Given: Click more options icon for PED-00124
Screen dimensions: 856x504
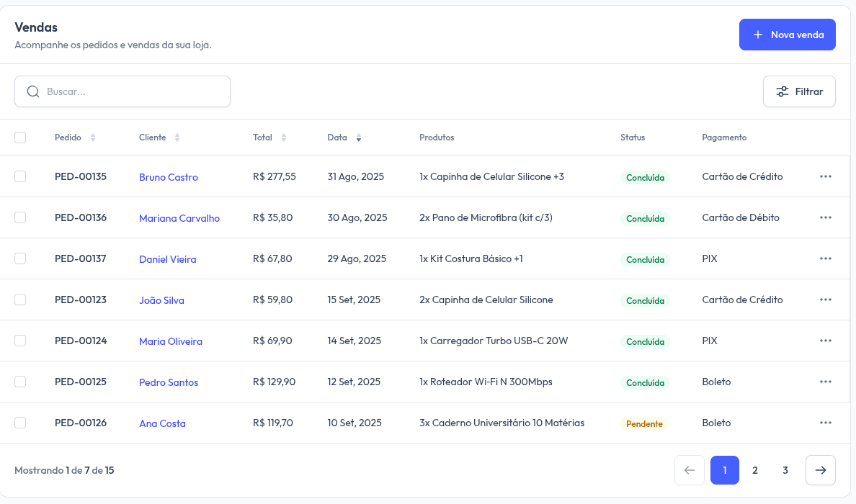Looking at the screenshot, I should click(825, 341).
